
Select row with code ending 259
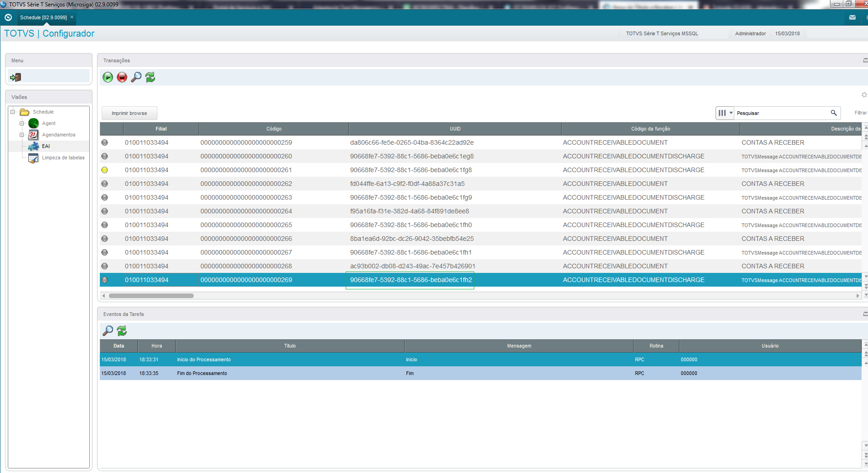[481, 142]
